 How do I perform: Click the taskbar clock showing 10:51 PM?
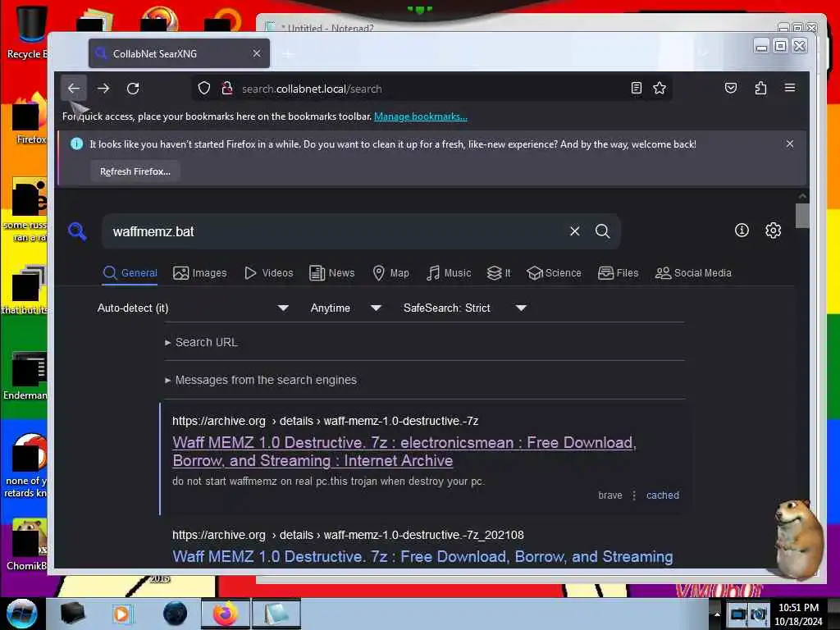click(798, 614)
